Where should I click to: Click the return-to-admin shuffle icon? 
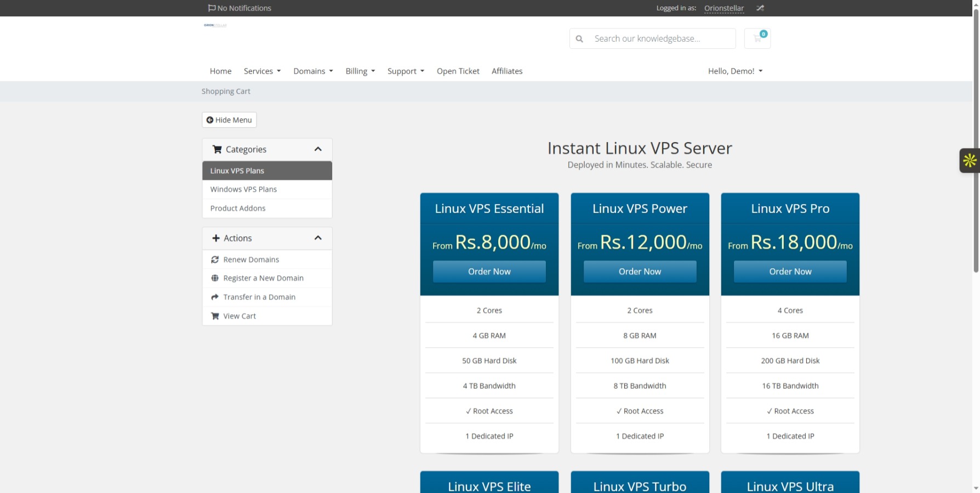click(760, 8)
